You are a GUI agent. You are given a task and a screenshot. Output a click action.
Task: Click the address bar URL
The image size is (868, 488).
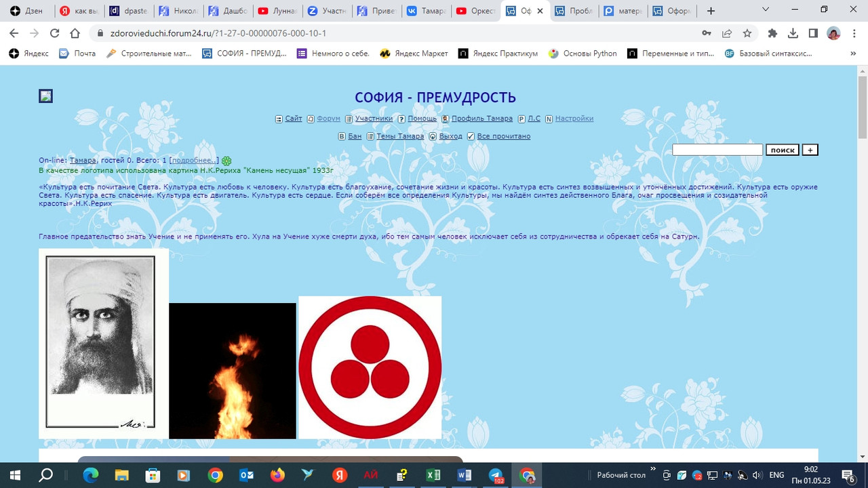[x=218, y=33]
